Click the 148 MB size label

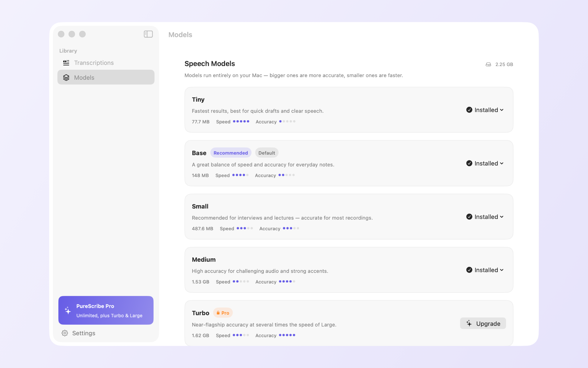pyautogui.click(x=200, y=175)
